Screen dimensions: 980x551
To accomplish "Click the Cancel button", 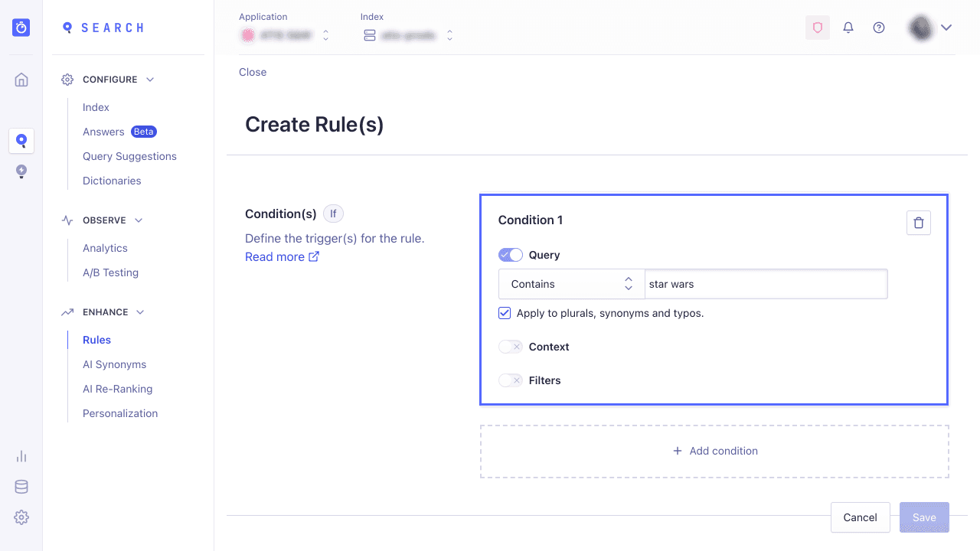I will pos(860,517).
